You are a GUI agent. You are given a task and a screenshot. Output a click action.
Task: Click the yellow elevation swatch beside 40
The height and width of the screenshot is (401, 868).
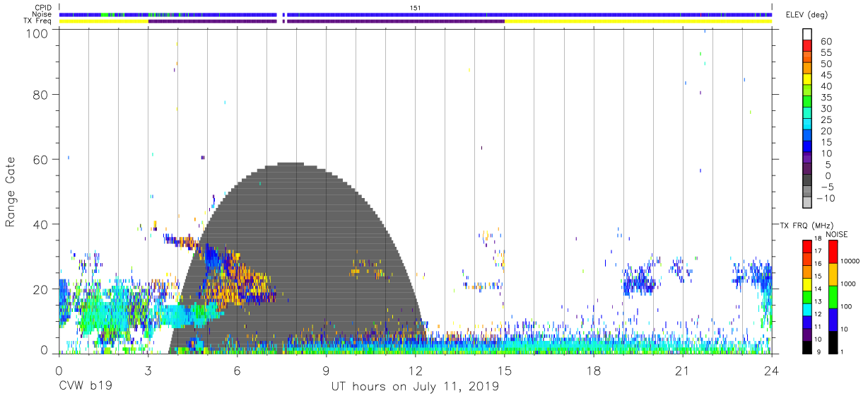pos(807,79)
